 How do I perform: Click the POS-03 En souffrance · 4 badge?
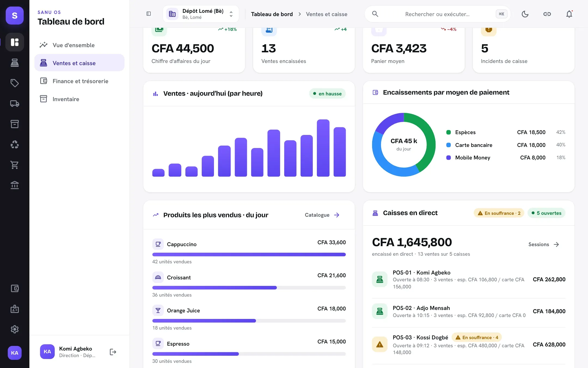(x=477, y=337)
